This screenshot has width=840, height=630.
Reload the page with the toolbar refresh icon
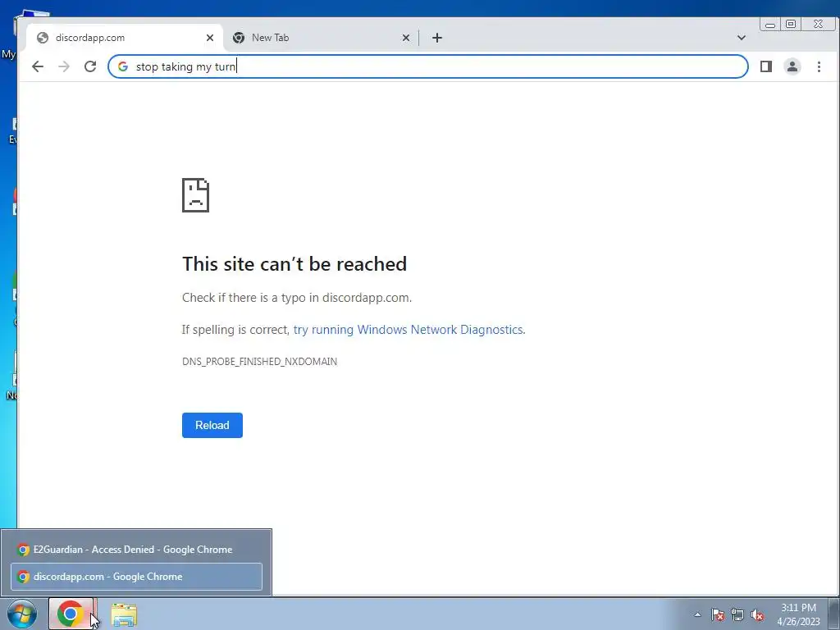pos(90,66)
